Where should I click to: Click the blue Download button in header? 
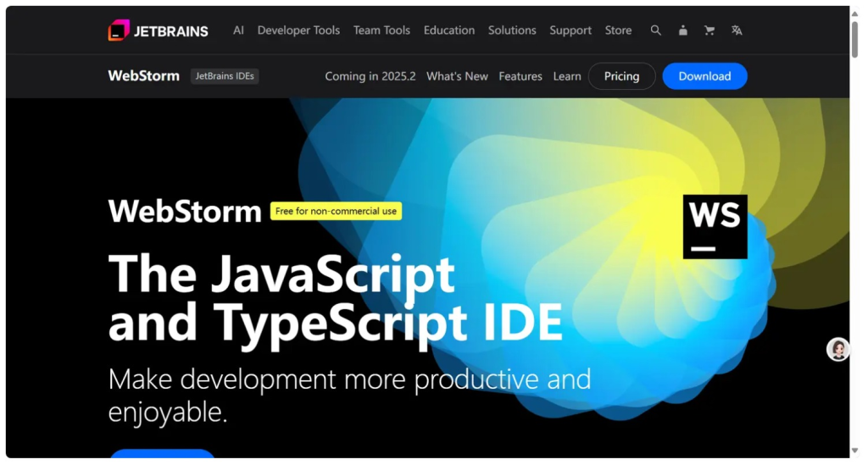point(704,76)
